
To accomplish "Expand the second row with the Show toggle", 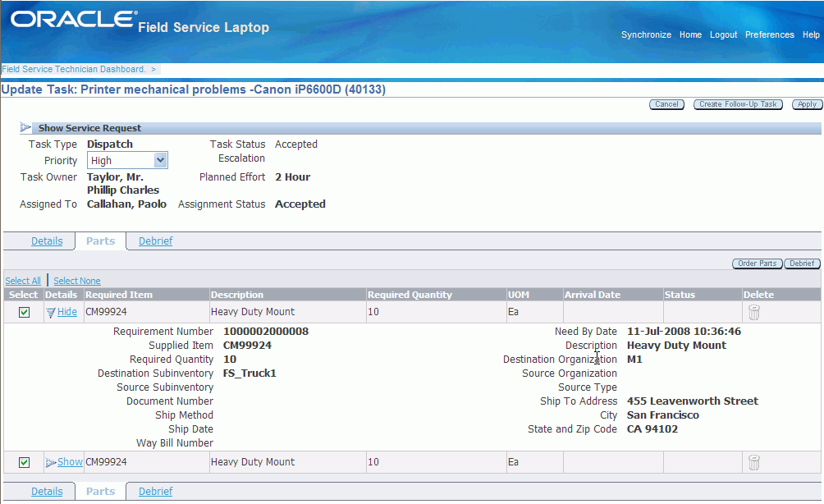I will [70, 462].
